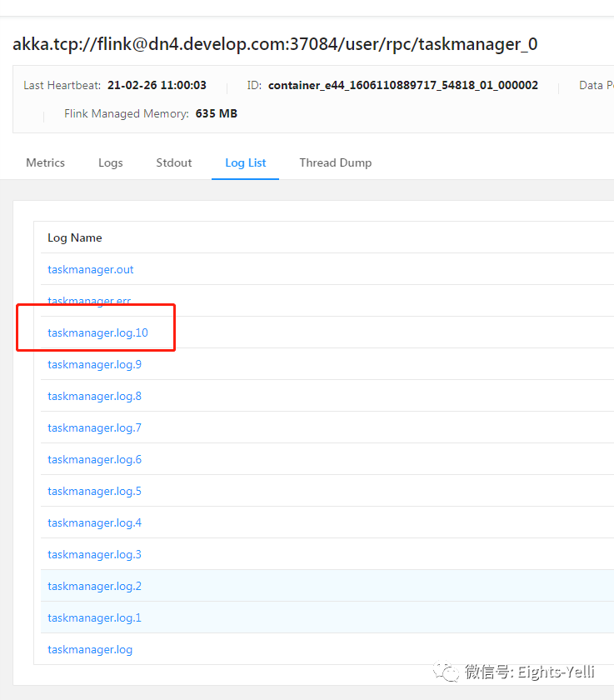This screenshot has width=614, height=700.
Task: Click the Flink Managed Memory label
Action: tap(127, 114)
